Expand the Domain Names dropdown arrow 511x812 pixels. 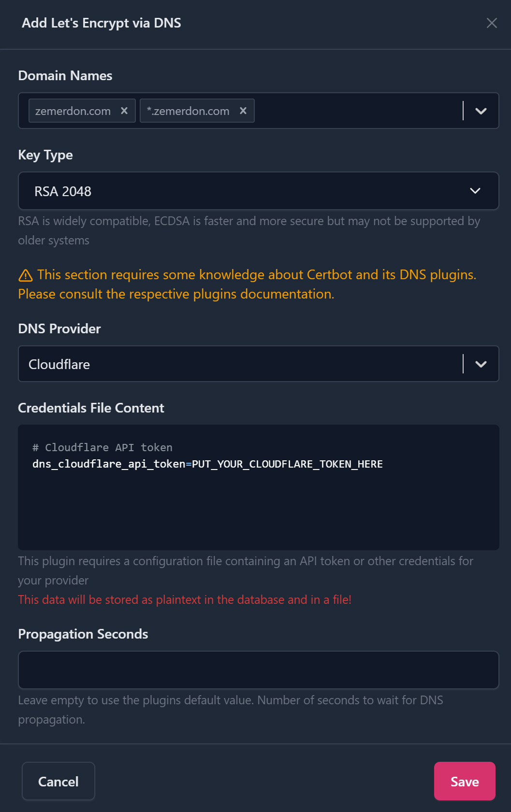[x=481, y=111]
